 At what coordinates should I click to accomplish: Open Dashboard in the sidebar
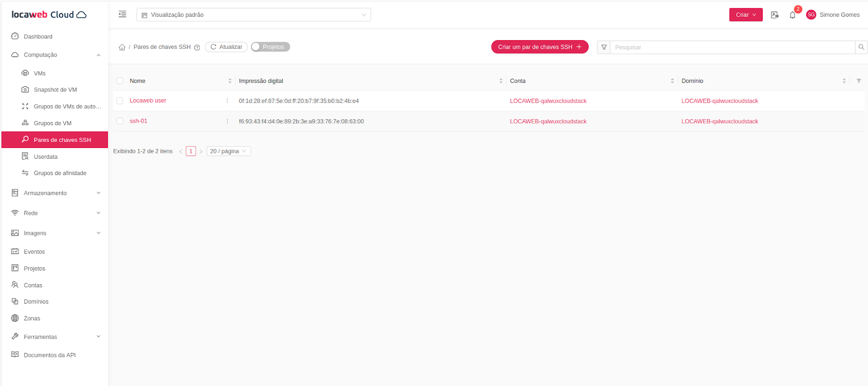point(55,36)
